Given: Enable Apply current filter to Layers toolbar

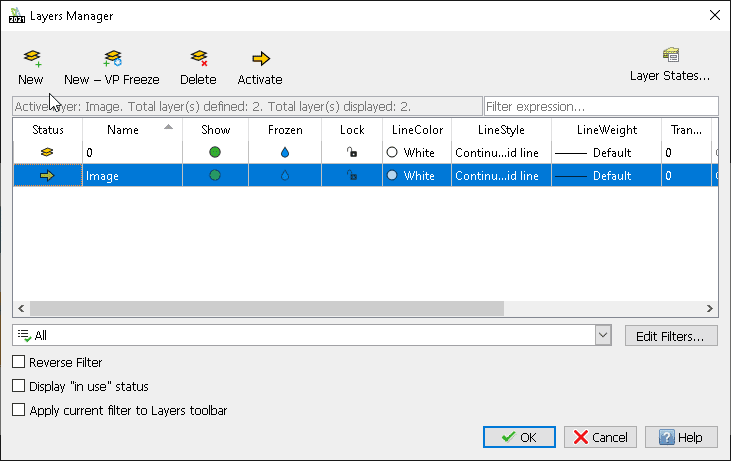Looking at the screenshot, I should click(x=19, y=410).
